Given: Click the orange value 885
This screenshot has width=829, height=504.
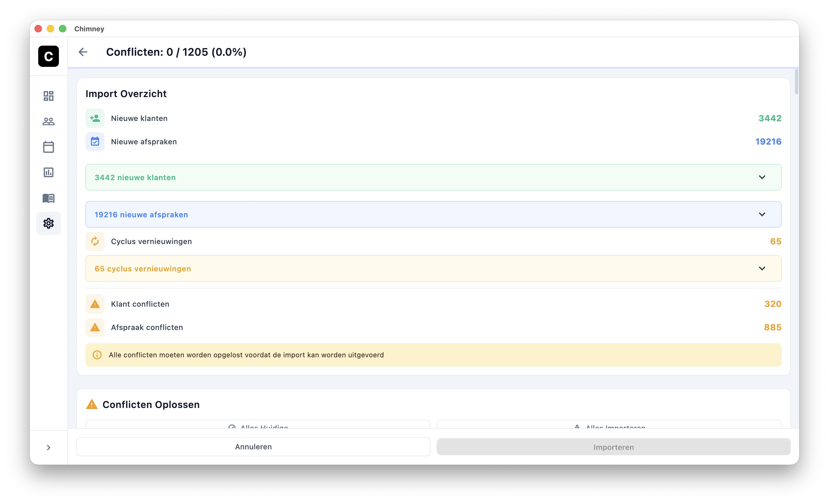Looking at the screenshot, I should click(772, 328).
